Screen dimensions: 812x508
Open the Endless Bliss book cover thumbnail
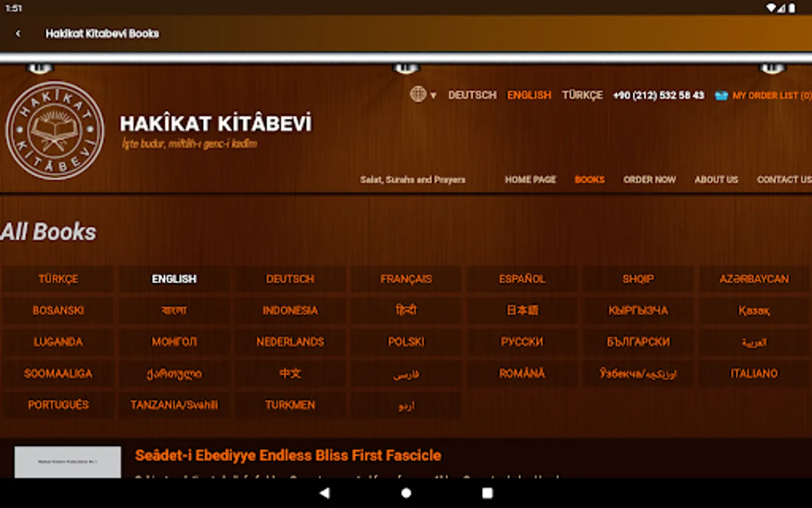68,462
